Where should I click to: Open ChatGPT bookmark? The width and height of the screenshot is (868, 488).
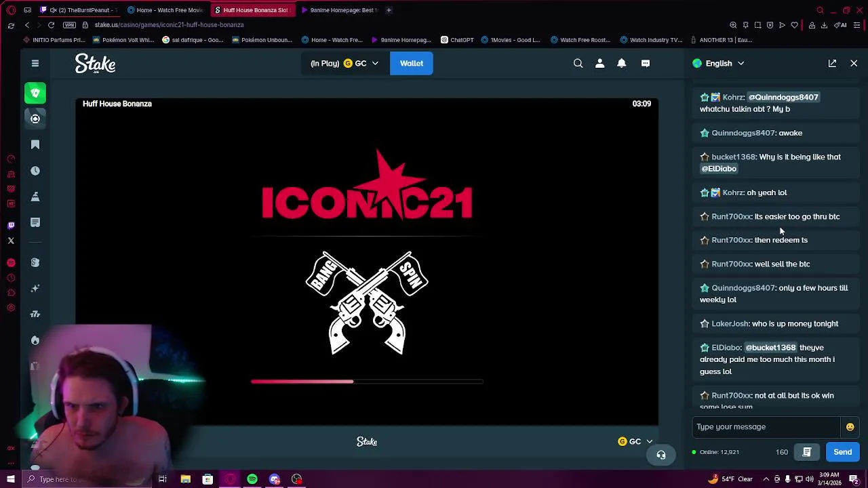pyautogui.click(x=458, y=40)
